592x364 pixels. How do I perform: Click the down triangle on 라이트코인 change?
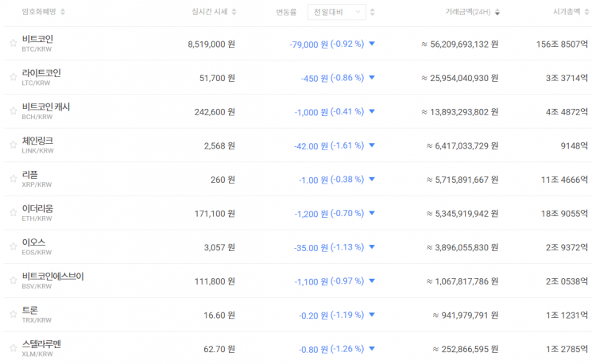pos(372,77)
